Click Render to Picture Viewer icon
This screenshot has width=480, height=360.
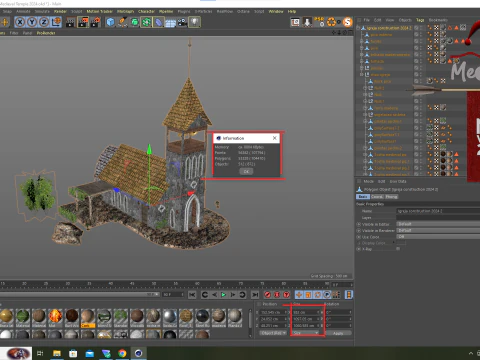pyautogui.click(x=83, y=22)
